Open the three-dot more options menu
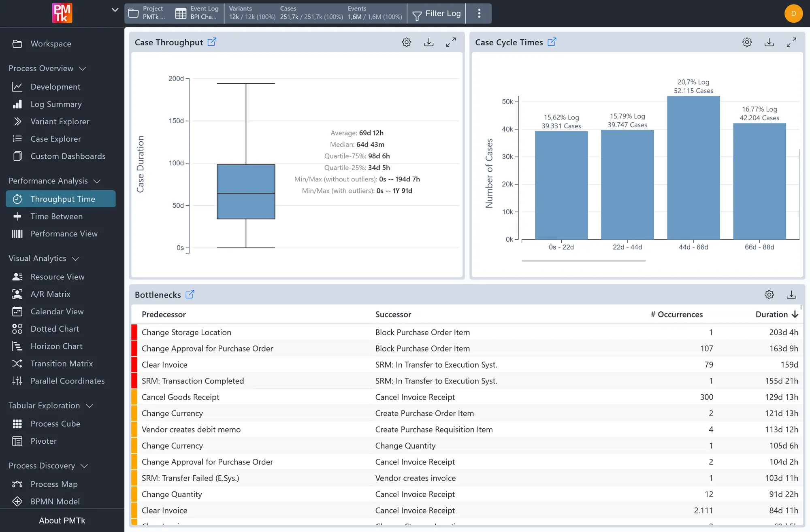The width and height of the screenshot is (810, 532). click(479, 13)
